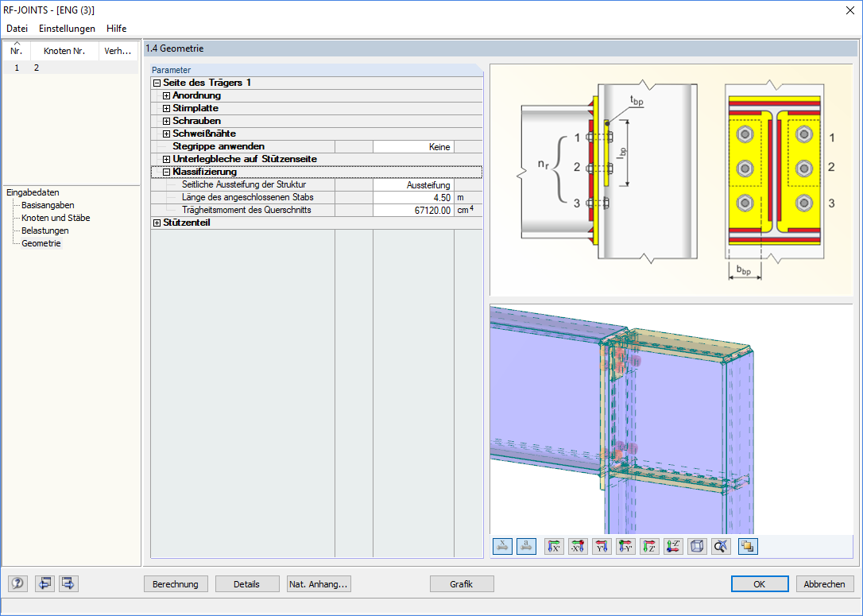
Task: Open the Einstellungen menu
Action: (x=67, y=28)
